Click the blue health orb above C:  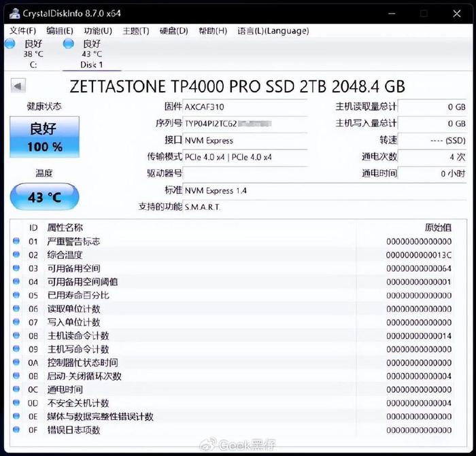pos(10,43)
